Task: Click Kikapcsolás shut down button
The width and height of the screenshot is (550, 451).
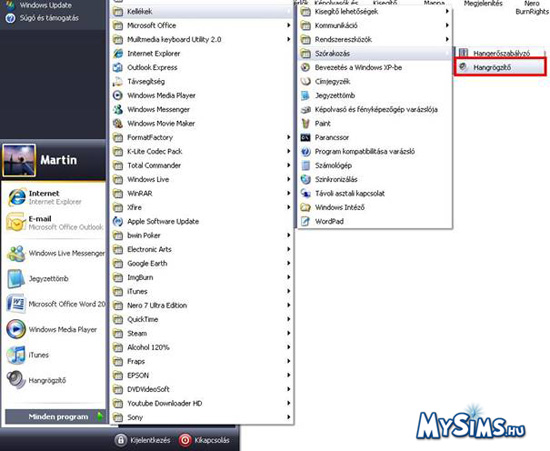Action: pyautogui.click(x=204, y=440)
